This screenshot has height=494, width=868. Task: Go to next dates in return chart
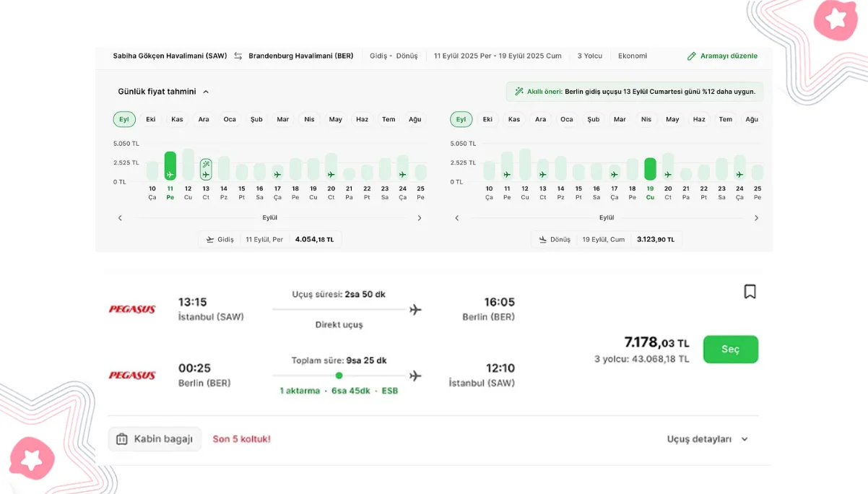pos(756,218)
